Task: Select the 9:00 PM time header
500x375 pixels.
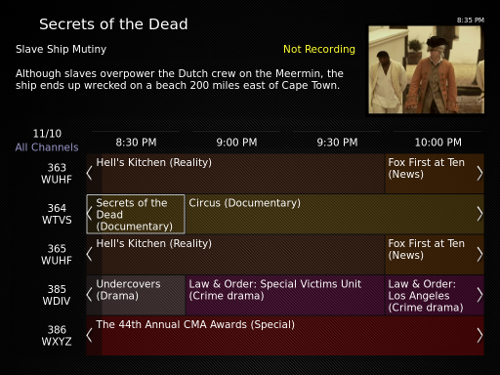Action: click(x=237, y=142)
